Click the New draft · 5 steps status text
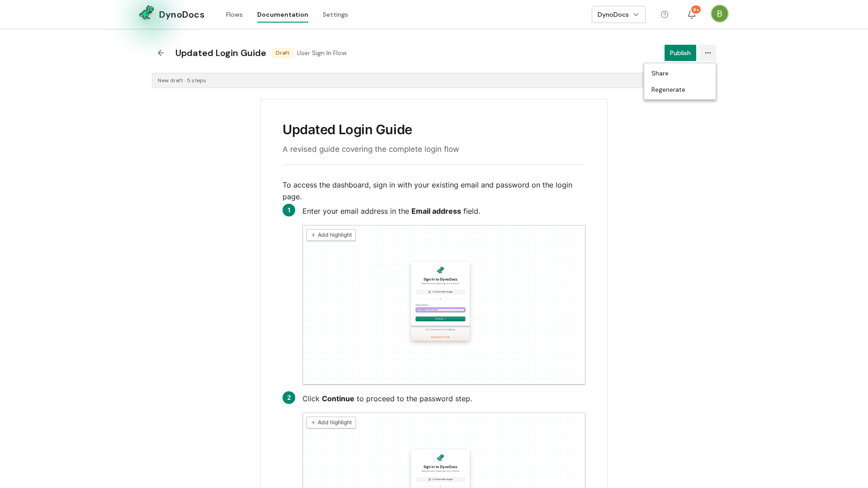The width and height of the screenshot is (868, 488). click(182, 80)
